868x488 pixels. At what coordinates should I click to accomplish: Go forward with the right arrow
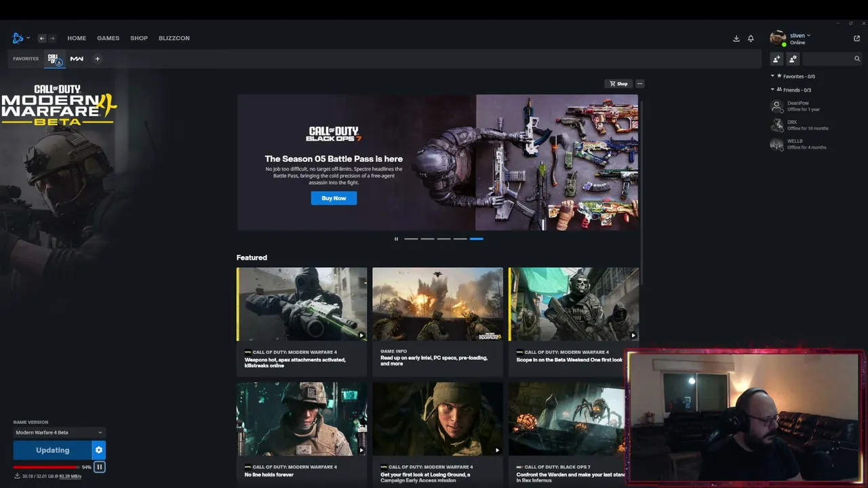(x=52, y=38)
